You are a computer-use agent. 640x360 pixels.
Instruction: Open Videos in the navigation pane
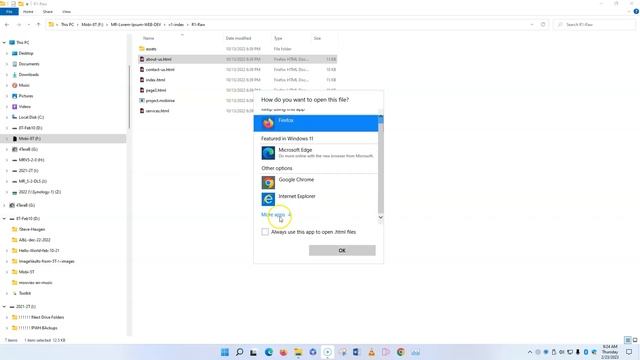pos(24,107)
